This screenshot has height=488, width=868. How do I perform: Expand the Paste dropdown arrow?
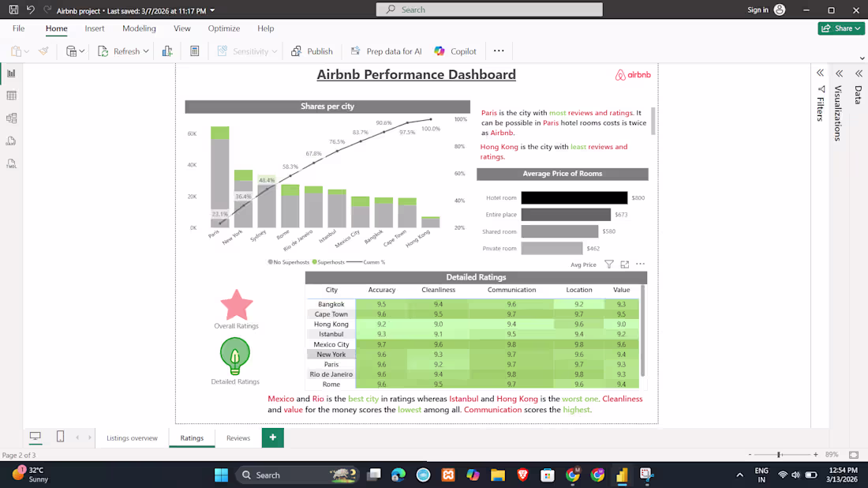(27, 51)
